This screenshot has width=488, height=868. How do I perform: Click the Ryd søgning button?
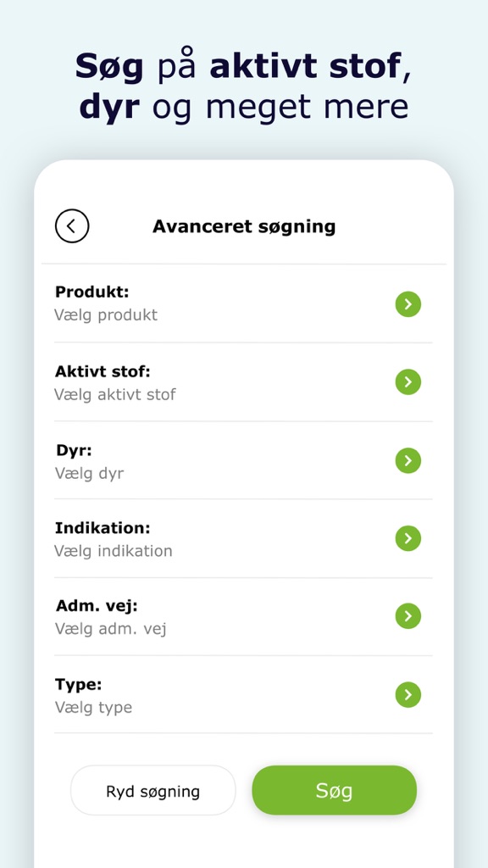pyautogui.click(x=152, y=791)
